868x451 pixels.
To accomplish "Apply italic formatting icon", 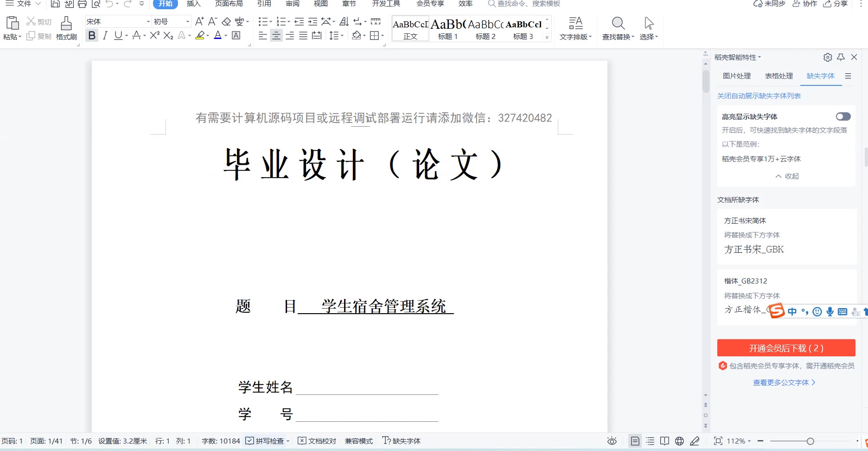I will pos(105,36).
